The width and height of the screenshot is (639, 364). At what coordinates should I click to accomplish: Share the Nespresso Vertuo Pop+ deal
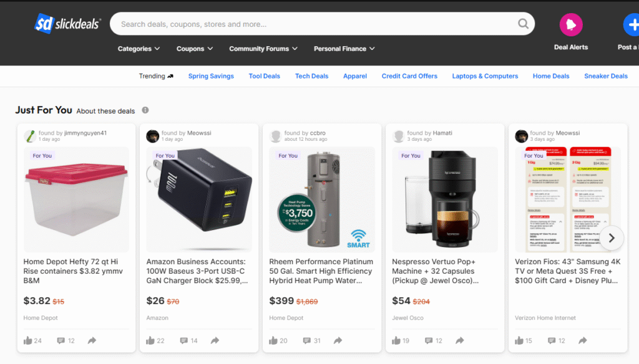point(460,340)
